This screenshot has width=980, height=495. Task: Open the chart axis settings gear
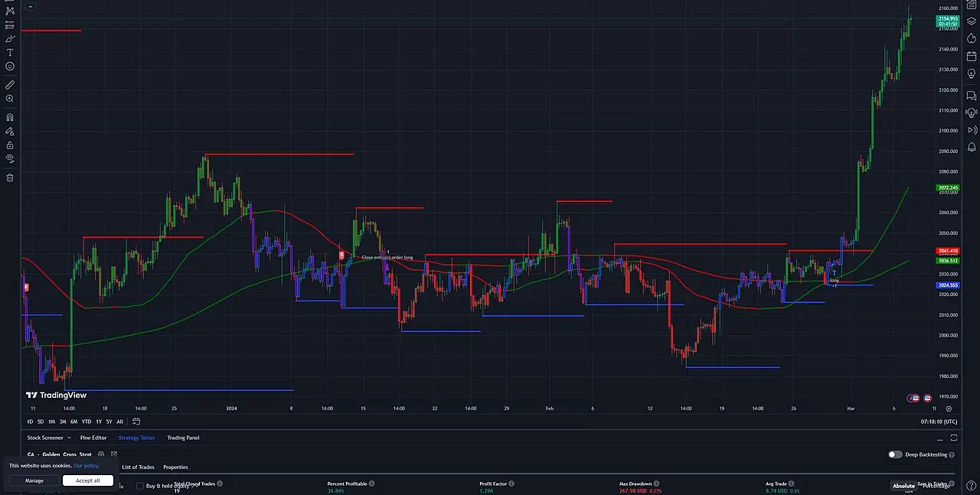(949, 409)
